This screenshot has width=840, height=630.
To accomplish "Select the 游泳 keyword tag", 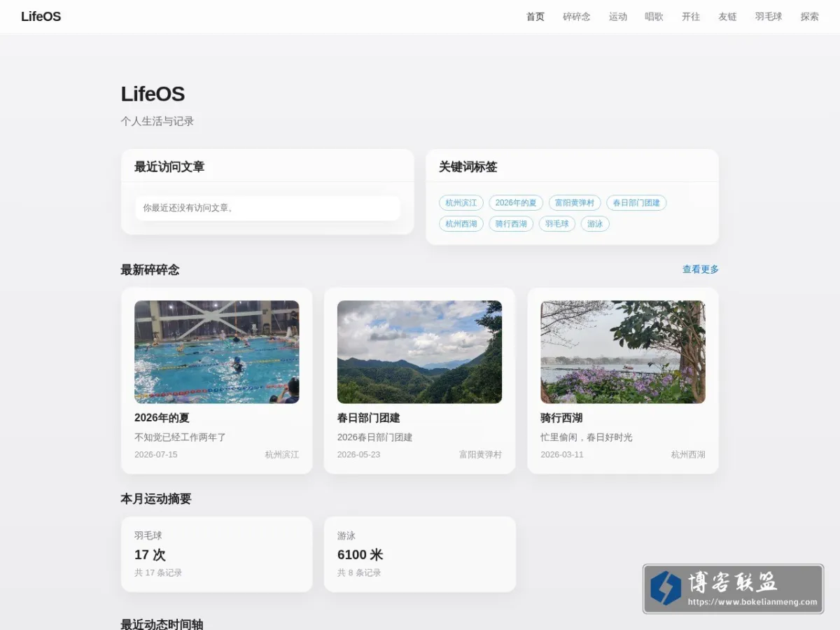I will click(x=595, y=224).
